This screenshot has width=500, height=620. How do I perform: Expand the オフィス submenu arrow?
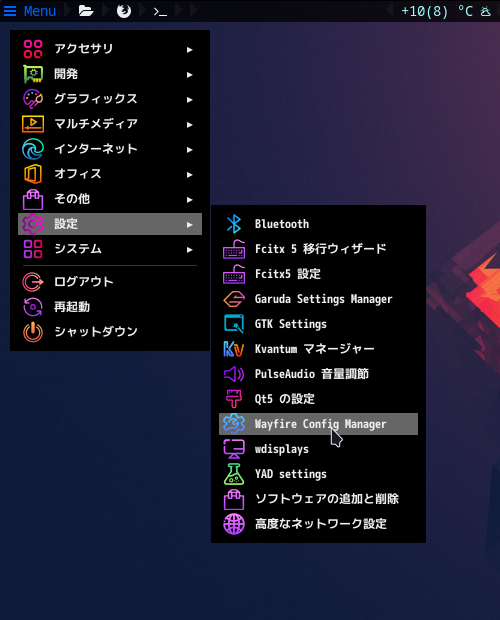(x=190, y=174)
